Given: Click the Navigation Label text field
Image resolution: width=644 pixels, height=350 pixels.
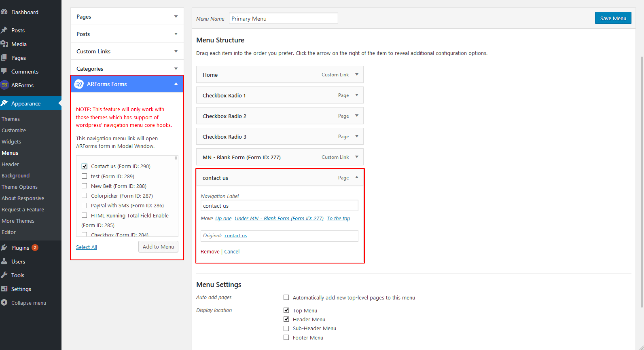Looking at the screenshot, I should point(279,206).
